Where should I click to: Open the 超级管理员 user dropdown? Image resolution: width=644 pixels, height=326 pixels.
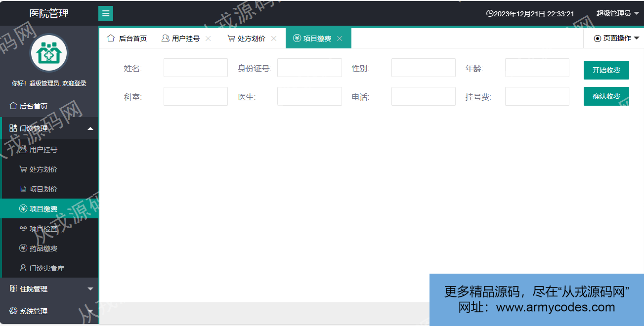(x=617, y=13)
